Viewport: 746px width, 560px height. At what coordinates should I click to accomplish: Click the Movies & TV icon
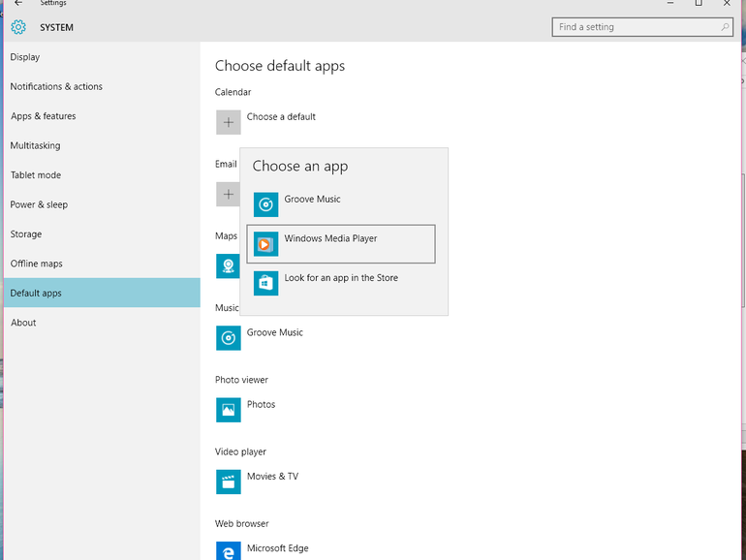tap(228, 482)
